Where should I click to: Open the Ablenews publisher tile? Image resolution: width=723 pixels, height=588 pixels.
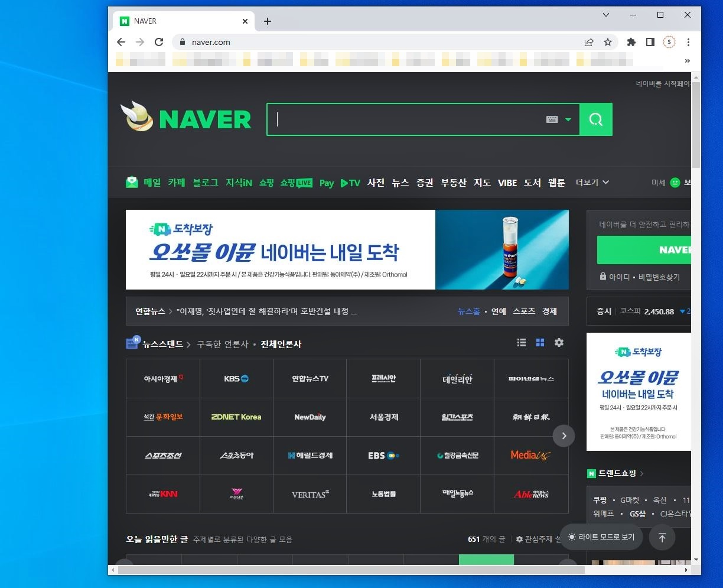point(531,494)
